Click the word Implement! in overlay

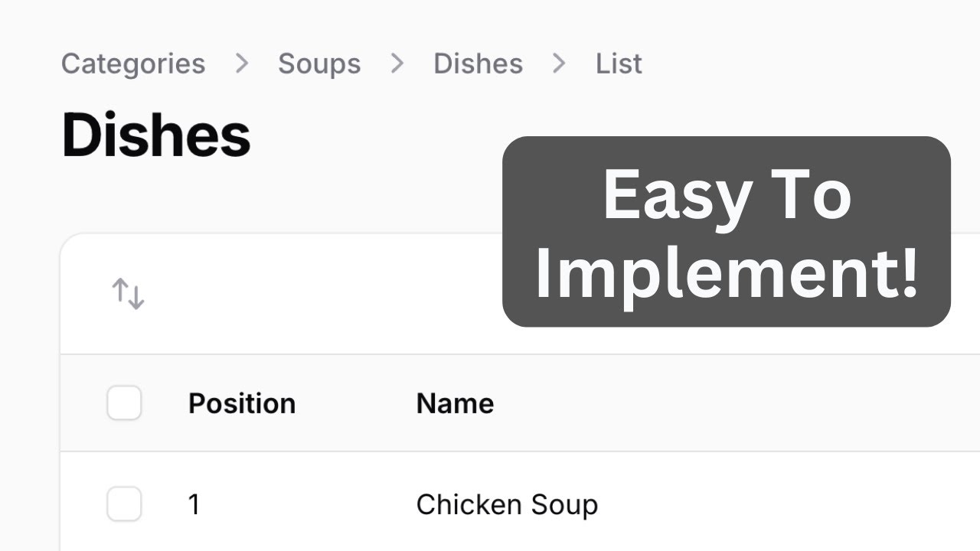[x=726, y=274]
